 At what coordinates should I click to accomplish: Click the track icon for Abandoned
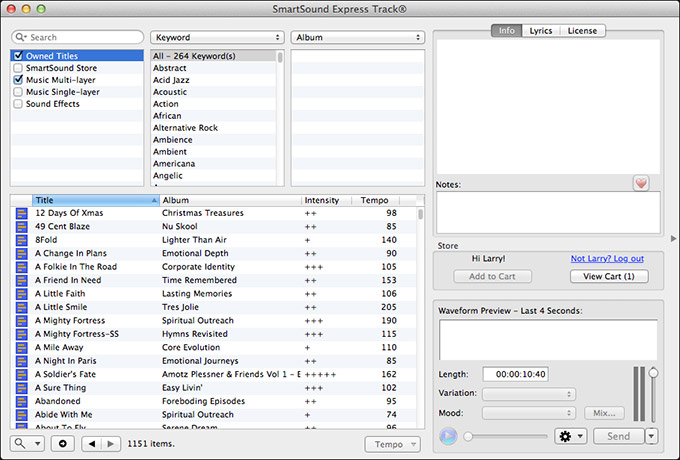pyautogui.click(x=21, y=401)
